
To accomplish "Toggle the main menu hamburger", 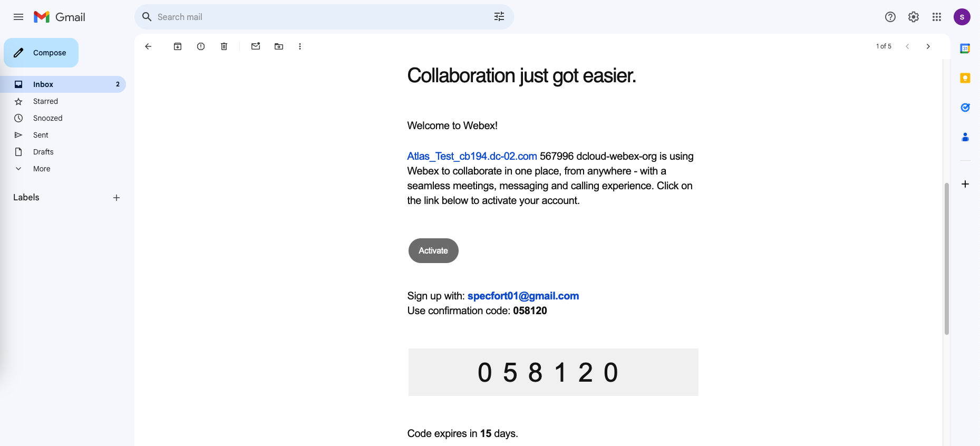I will click(18, 17).
